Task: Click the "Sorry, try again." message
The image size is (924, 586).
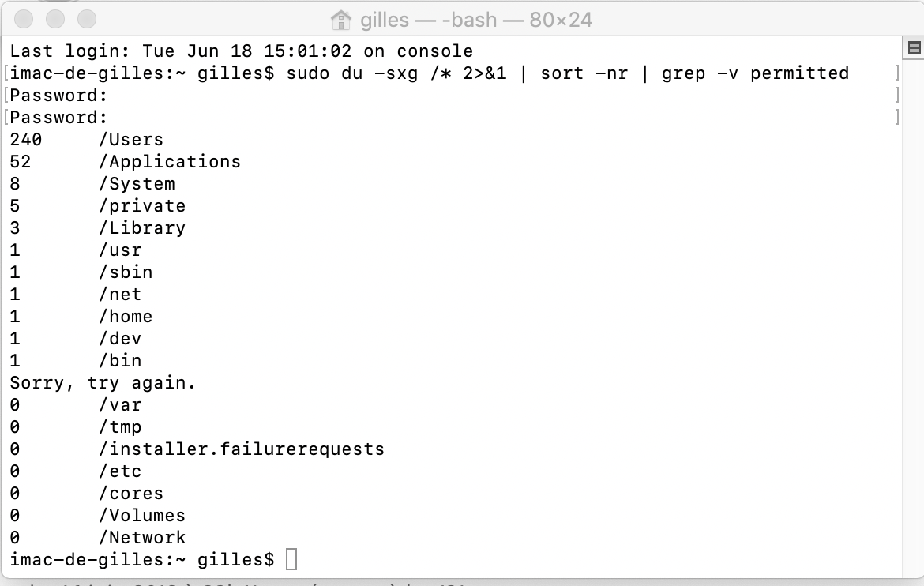Action: pos(103,383)
